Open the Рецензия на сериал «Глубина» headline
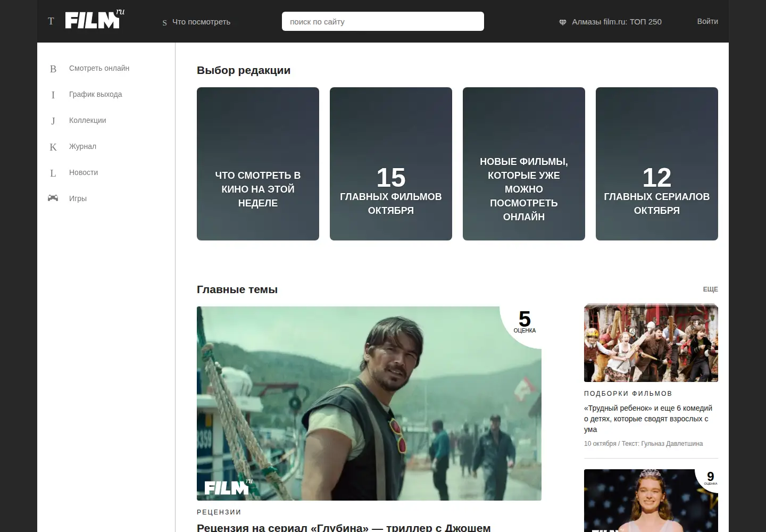The image size is (766, 532). [x=344, y=527]
